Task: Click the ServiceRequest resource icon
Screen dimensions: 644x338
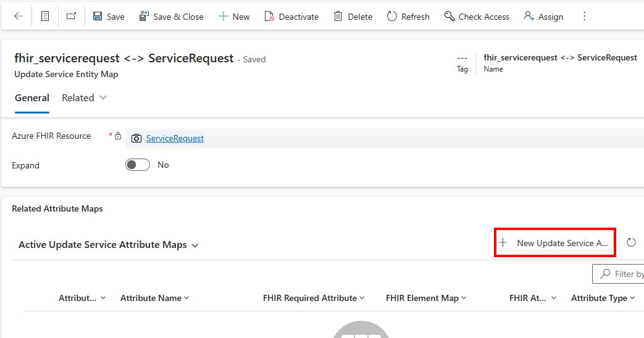Action: [x=136, y=138]
